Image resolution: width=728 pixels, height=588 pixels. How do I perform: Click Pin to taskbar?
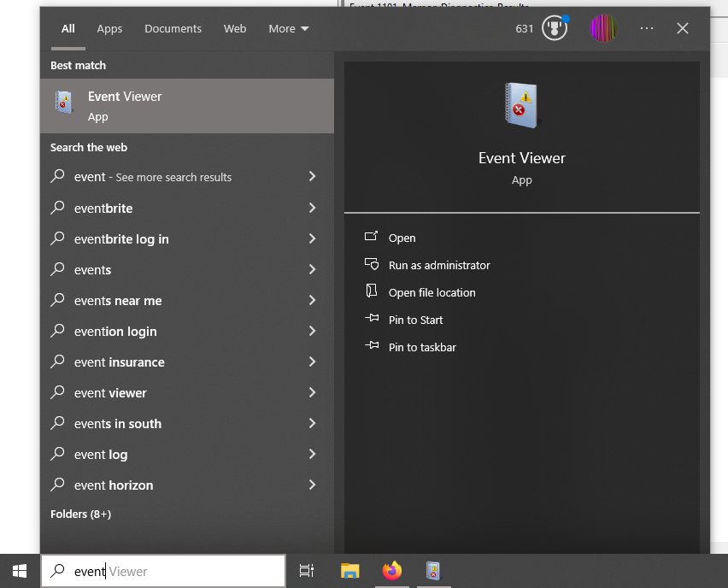point(423,347)
